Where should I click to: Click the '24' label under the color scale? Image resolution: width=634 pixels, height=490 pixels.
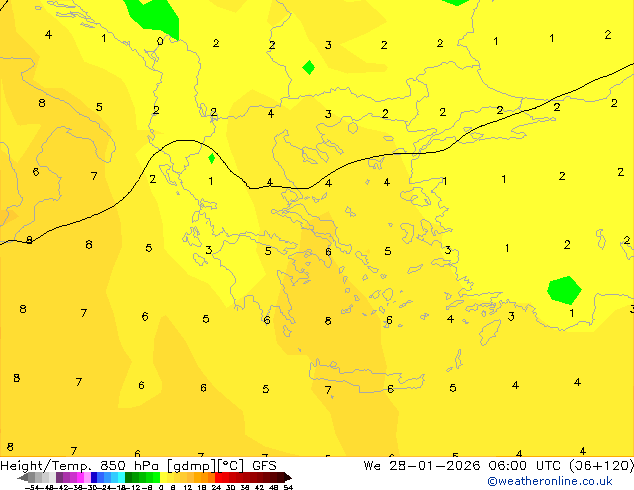216,488
